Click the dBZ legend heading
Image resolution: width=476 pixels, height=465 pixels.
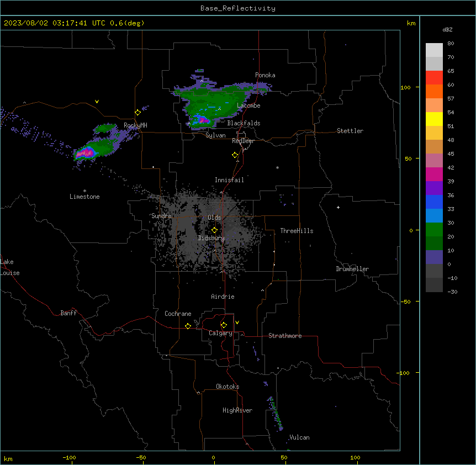(x=447, y=29)
